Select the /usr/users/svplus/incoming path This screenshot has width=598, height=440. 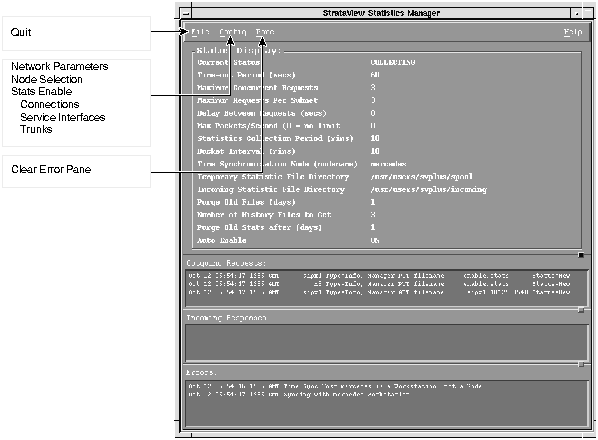(x=428, y=189)
